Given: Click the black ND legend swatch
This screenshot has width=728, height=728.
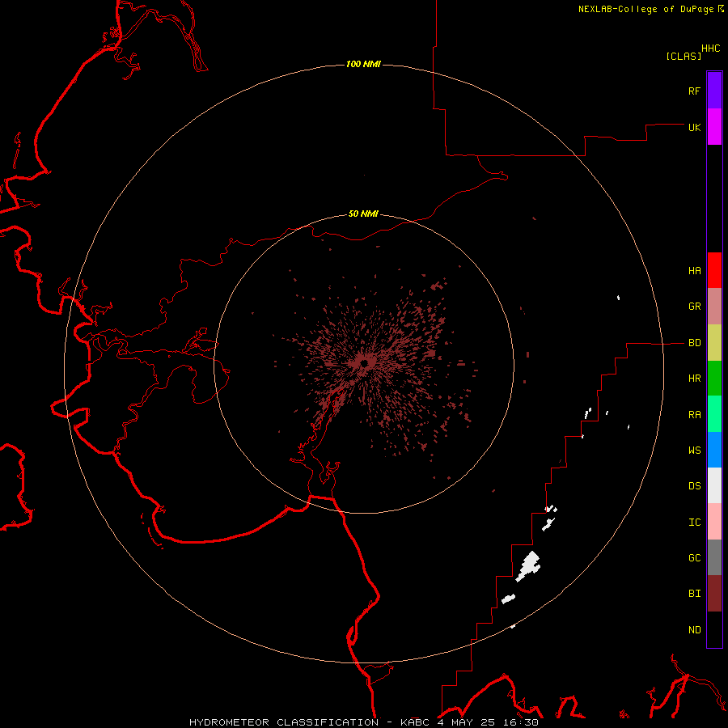Looking at the screenshot, I should 714,629.
